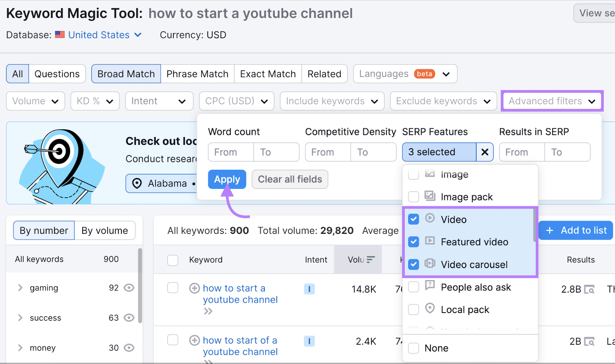
Task: Click the Add to list button
Action: (x=576, y=230)
